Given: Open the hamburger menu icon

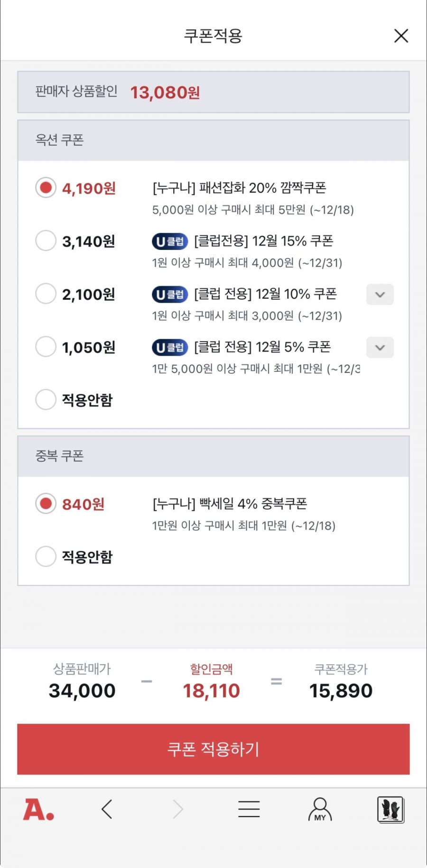Looking at the screenshot, I should click(x=249, y=809).
